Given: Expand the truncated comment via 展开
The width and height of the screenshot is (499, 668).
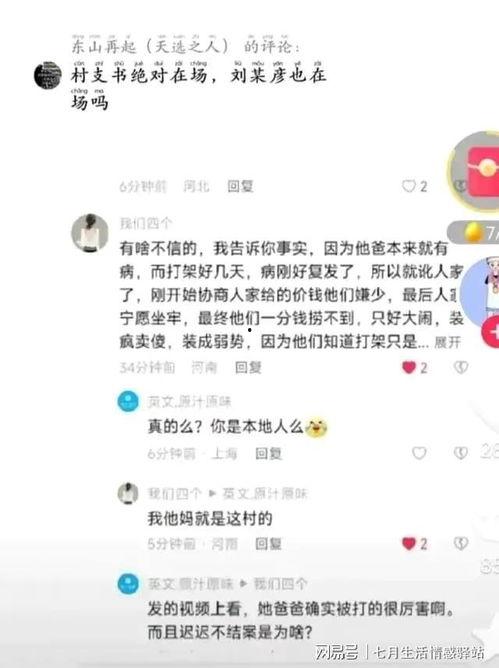Looking at the screenshot, I should point(447,342).
